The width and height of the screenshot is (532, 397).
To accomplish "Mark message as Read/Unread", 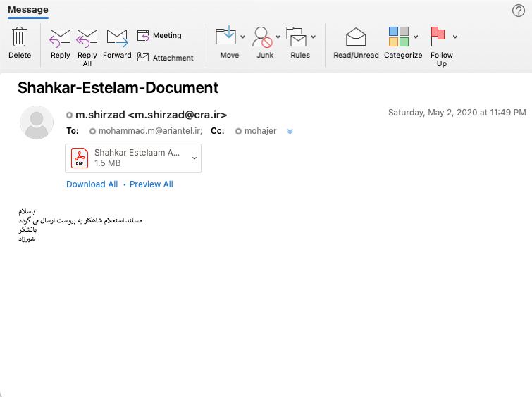I will [x=356, y=38].
